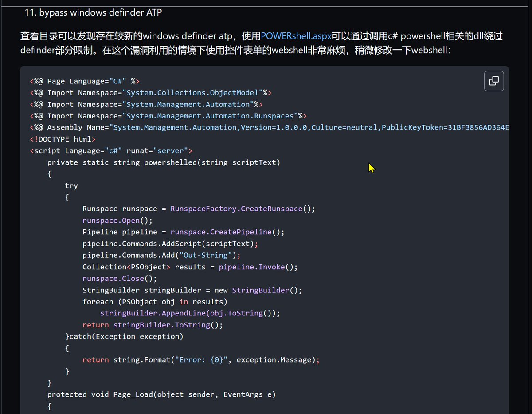Click the Assembly Name directive line
The width and height of the screenshot is (532, 414).
(269, 127)
